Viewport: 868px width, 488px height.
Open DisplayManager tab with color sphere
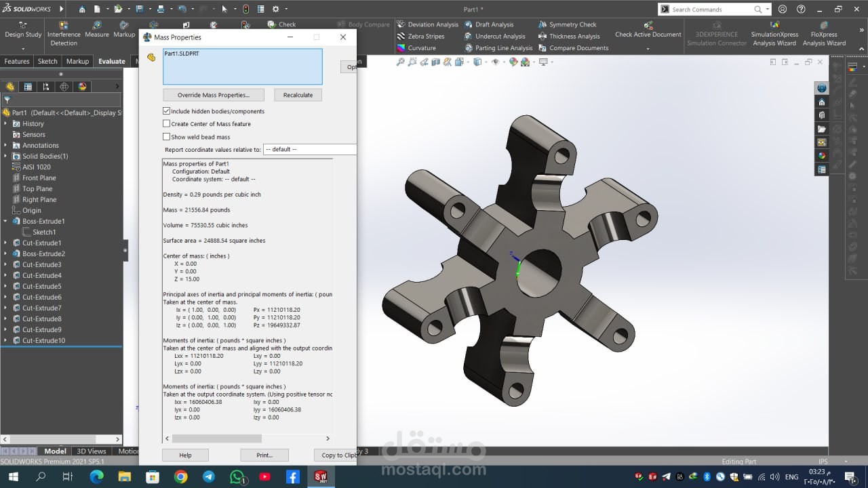point(83,87)
